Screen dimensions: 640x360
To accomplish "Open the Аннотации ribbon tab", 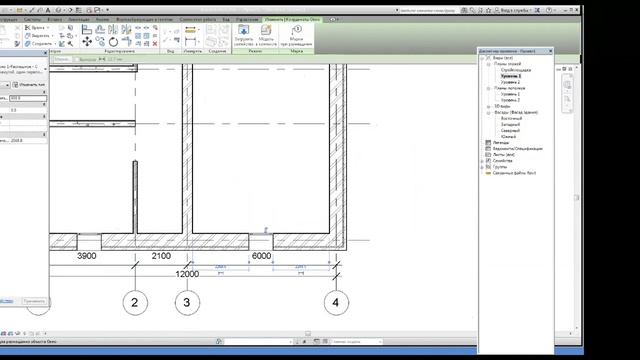I will click(78, 20).
